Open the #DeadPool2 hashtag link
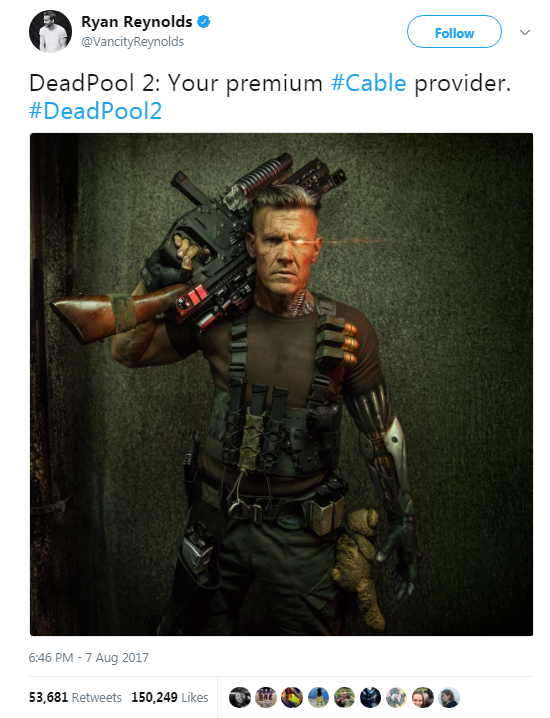The width and height of the screenshot is (550, 718). click(95, 111)
